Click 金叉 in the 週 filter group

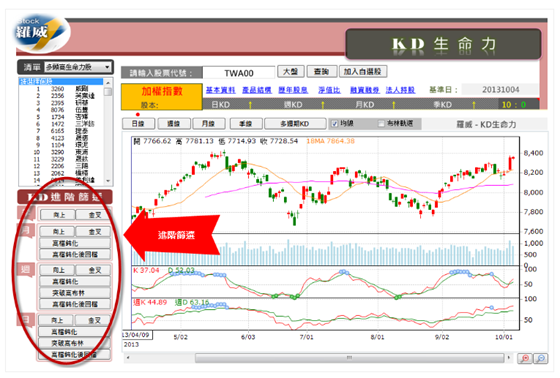click(x=94, y=270)
